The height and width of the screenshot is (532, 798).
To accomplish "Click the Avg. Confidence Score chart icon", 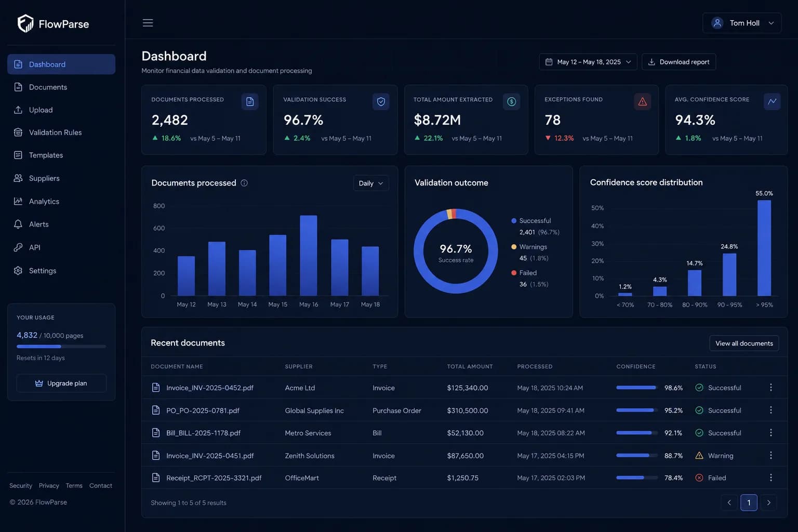I will tap(772, 102).
